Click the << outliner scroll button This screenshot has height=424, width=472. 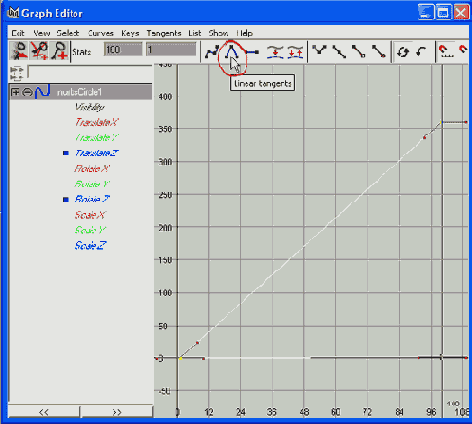[x=44, y=412]
